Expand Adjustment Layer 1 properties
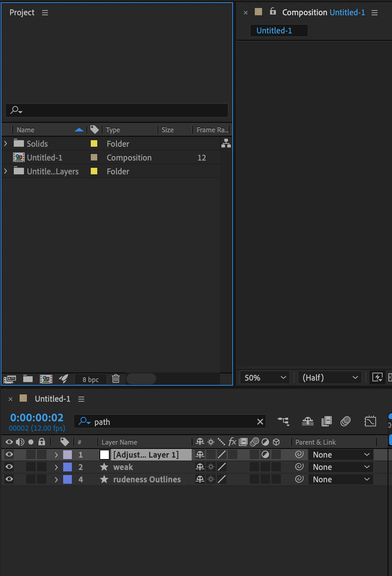The image size is (392, 576). coord(56,455)
